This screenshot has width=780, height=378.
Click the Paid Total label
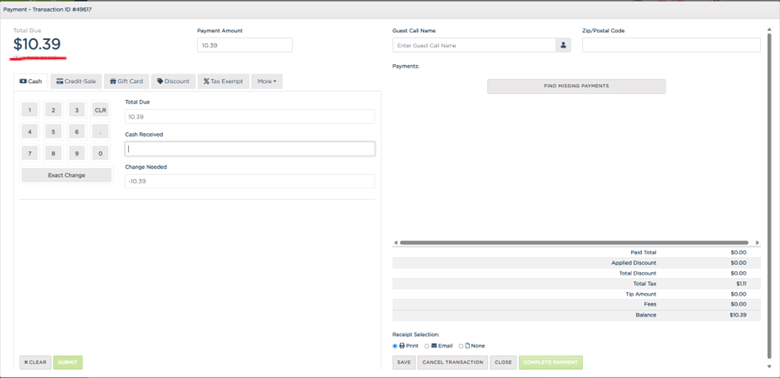pyautogui.click(x=643, y=252)
